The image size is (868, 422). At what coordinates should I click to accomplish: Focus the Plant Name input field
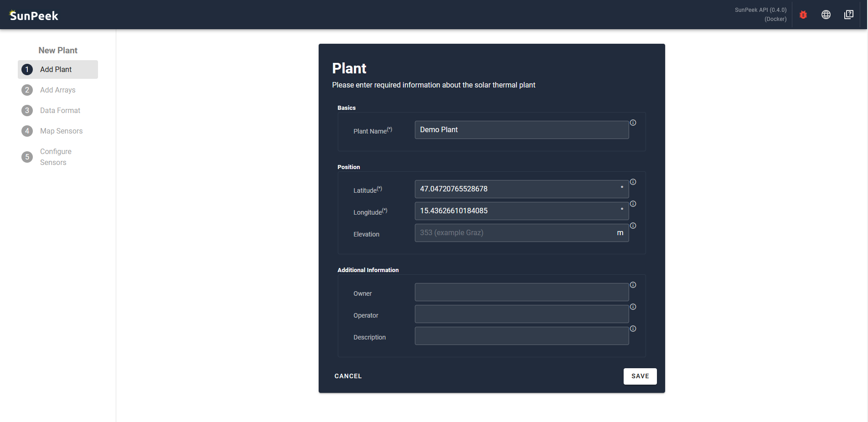pyautogui.click(x=522, y=130)
